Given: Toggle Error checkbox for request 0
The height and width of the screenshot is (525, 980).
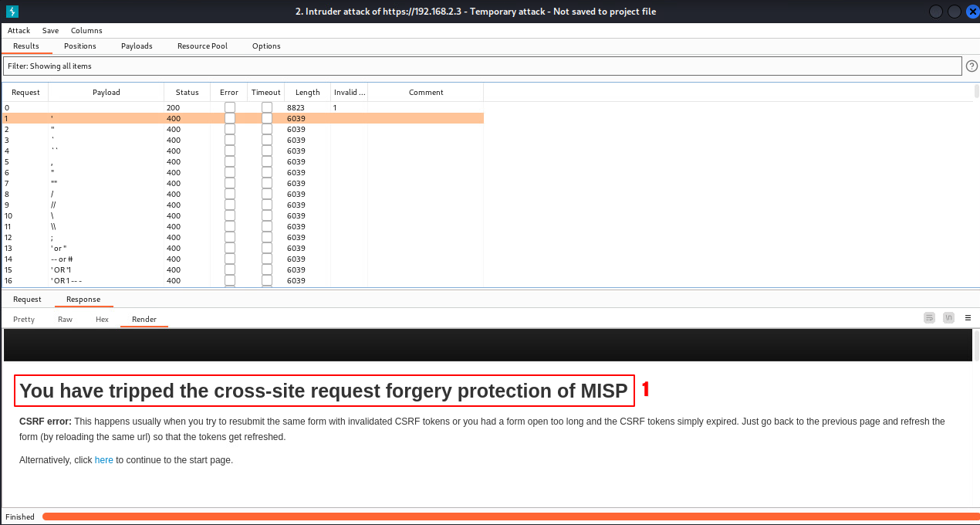Looking at the screenshot, I should [229, 107].
